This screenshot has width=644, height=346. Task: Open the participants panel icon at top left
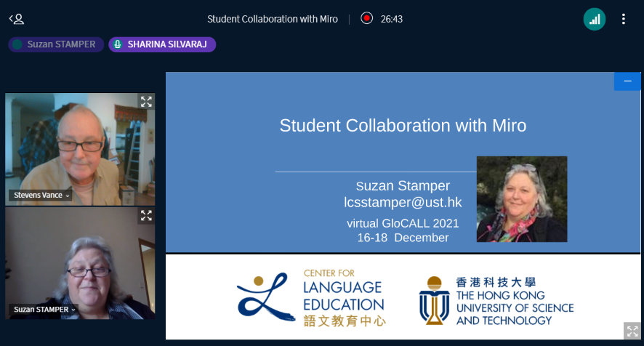tap(17, 19)
